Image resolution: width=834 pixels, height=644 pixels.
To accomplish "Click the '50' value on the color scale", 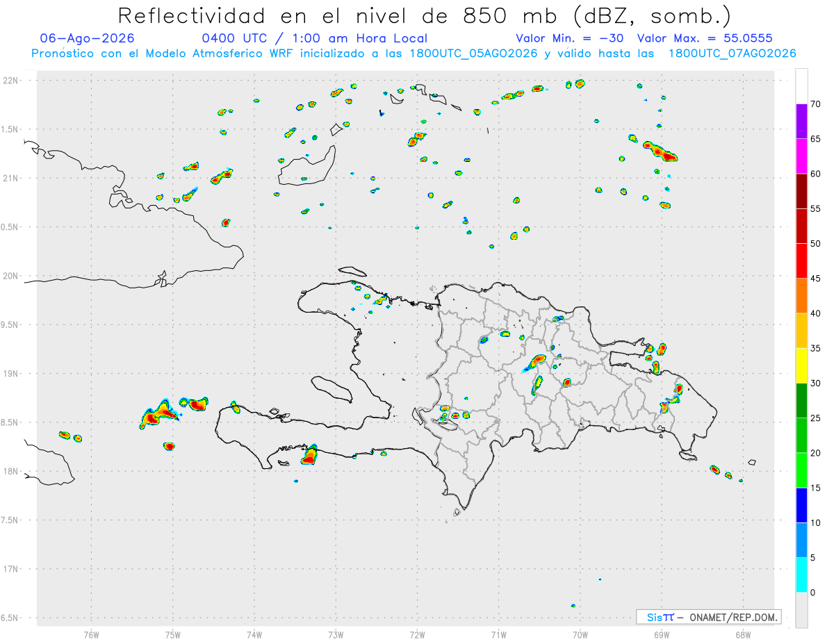I will tap(815, 244).
